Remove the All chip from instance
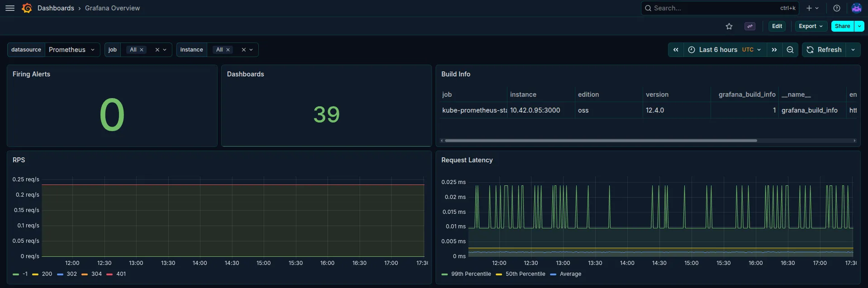This screenshot has width=868, height=288. point(228,50)
